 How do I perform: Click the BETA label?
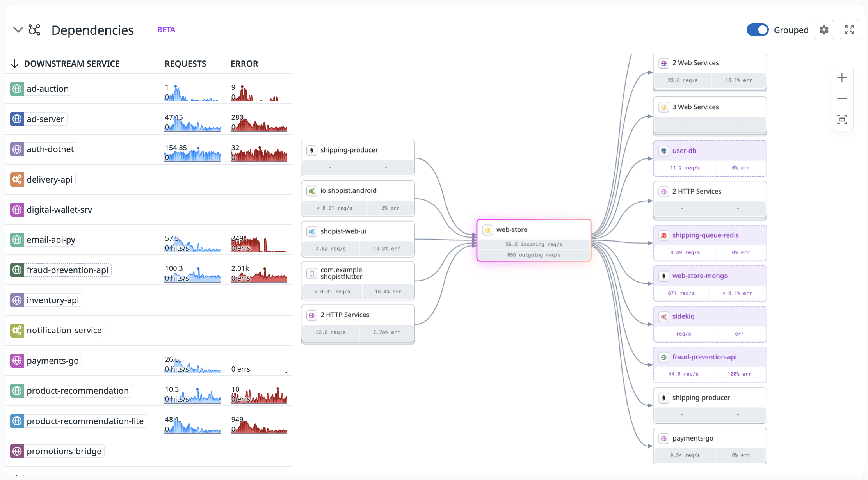[x=166, y=30]
